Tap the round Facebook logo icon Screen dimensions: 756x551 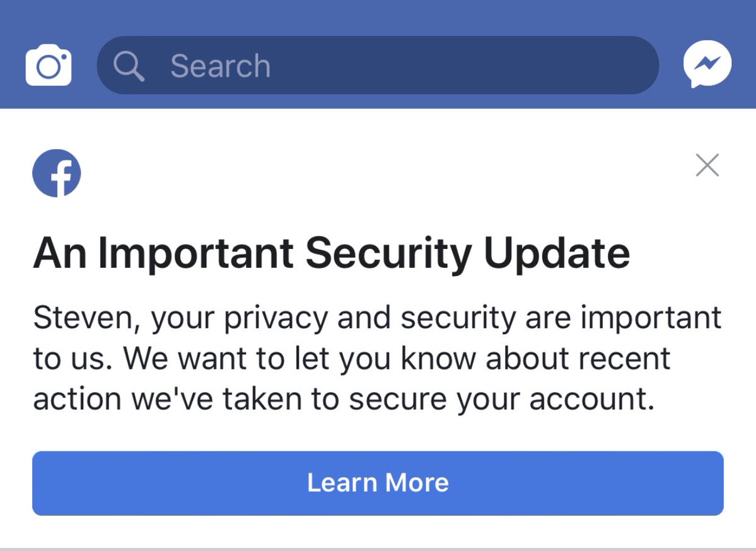[x=56, y=173]
